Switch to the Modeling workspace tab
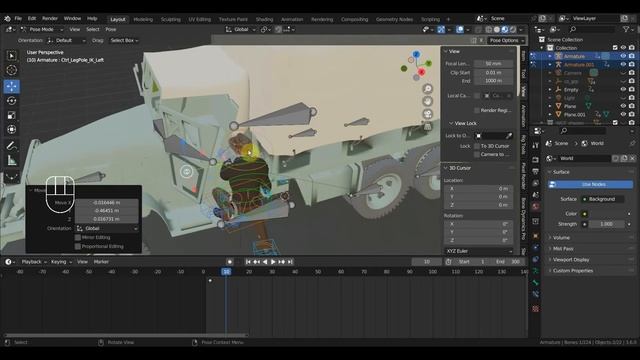The image size is (640, 360). pyautogui.click(x=143, y=19)
